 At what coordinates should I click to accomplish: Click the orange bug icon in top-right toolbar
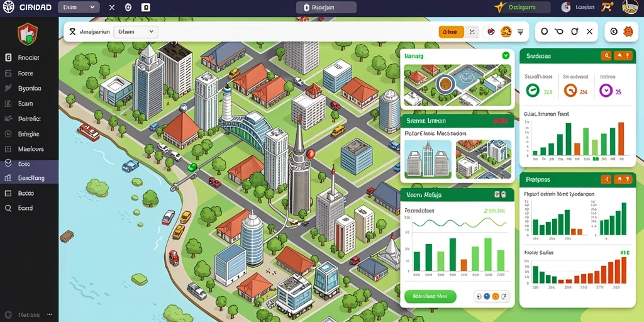click(x=627, y=31)
